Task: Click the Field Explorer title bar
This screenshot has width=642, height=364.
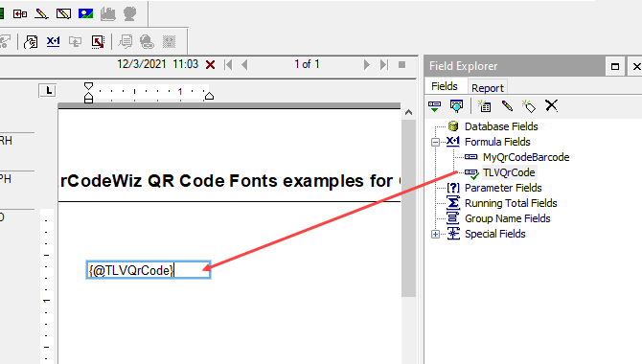Action: coord(515,66)
